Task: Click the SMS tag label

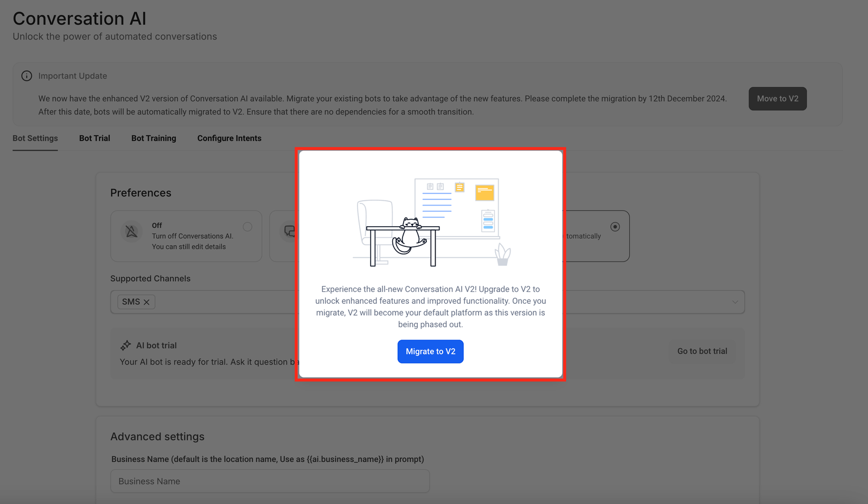Action: 131,302
